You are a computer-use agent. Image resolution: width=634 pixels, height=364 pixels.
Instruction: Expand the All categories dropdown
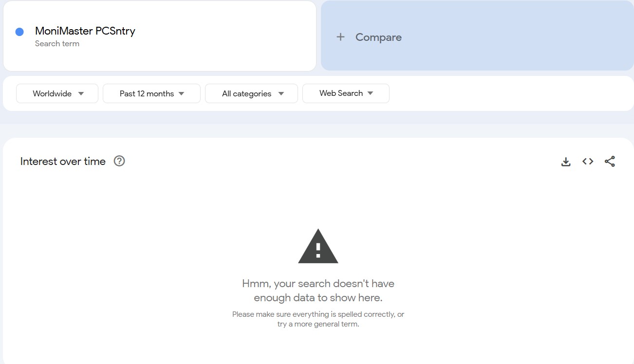[x=251, y=93]
